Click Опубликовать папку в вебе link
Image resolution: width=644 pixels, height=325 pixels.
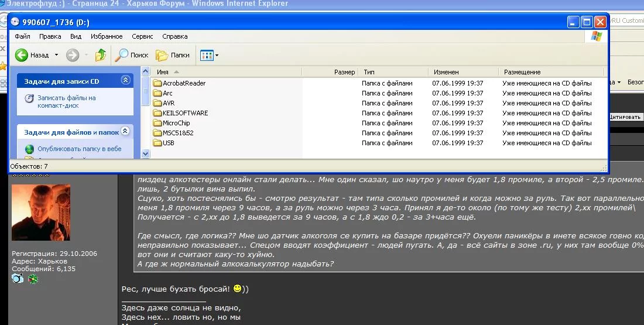[x=79, y=149]
